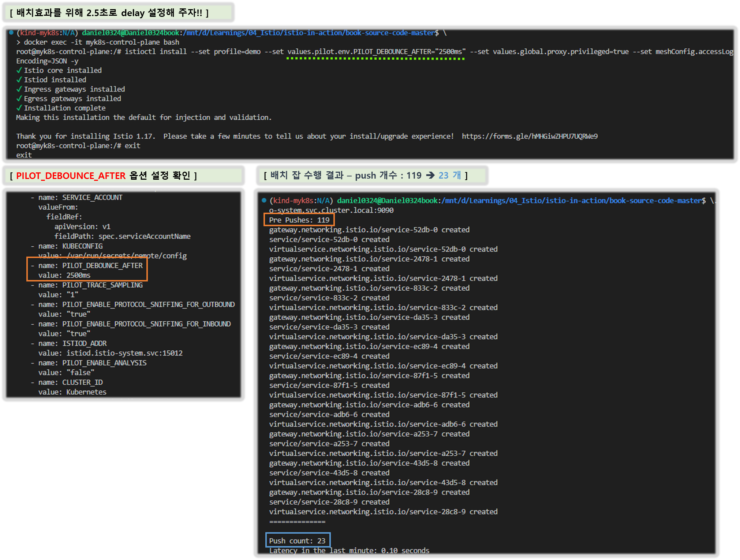Select PILOT_DEBOUNCE_AFTER env entry in YAML
740x560 pixels.
102,265
